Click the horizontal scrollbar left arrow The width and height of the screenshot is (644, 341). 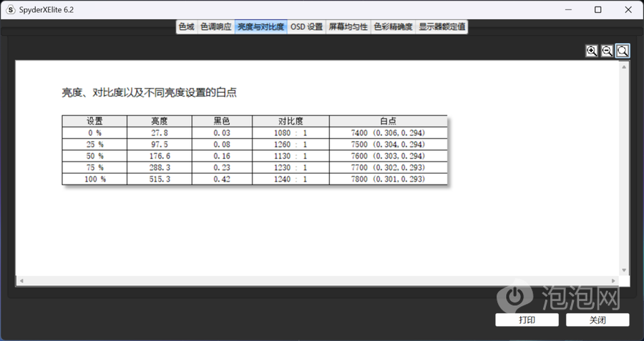(x=21, y=280)
